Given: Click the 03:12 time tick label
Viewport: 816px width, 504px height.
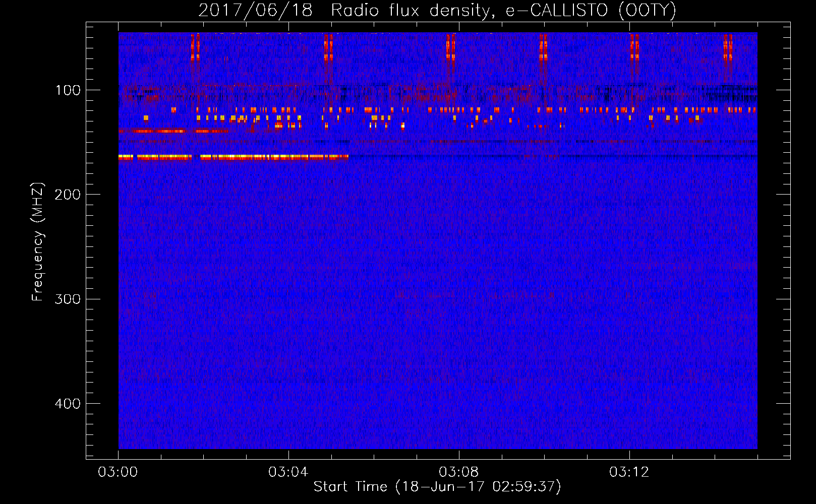Looking at the screenshot, I should pos(629,472).
